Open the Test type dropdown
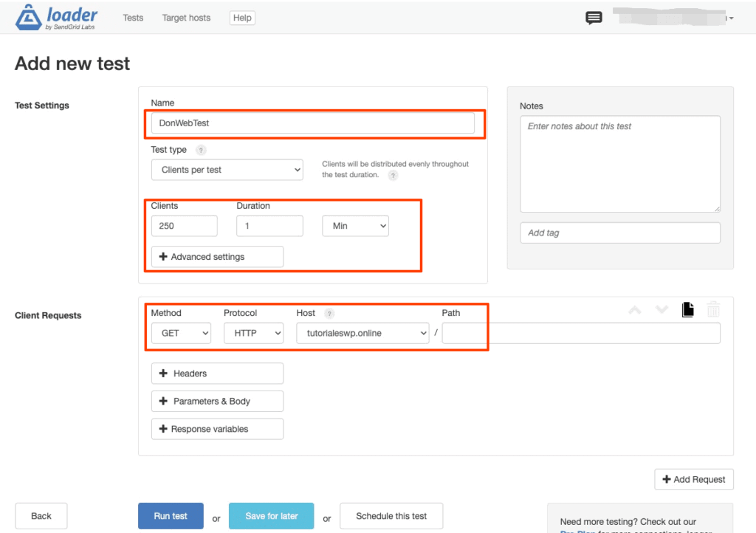This screenshot has height=533, width=756. (227, 169)
